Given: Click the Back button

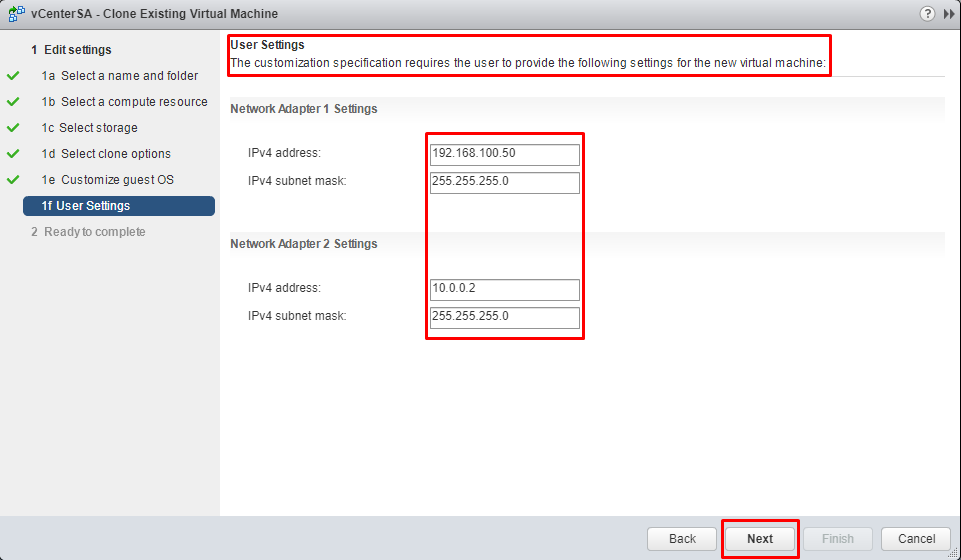Looking at the screenshot, I should [x=682, y=539].
